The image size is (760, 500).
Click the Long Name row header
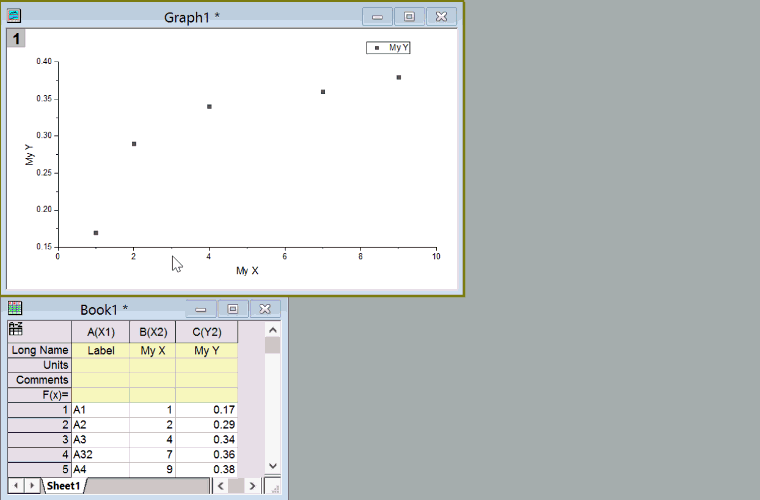pos(40,351)
